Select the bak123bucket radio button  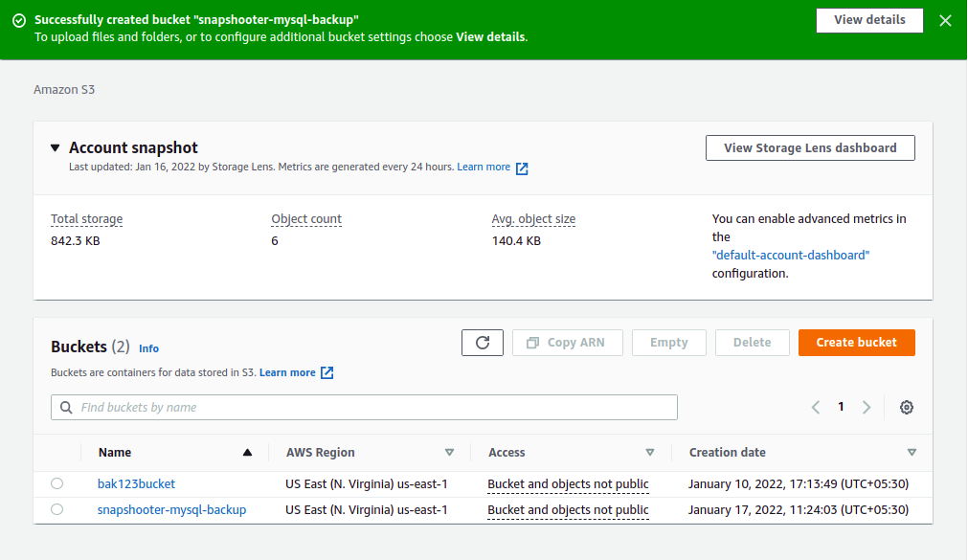56,483
